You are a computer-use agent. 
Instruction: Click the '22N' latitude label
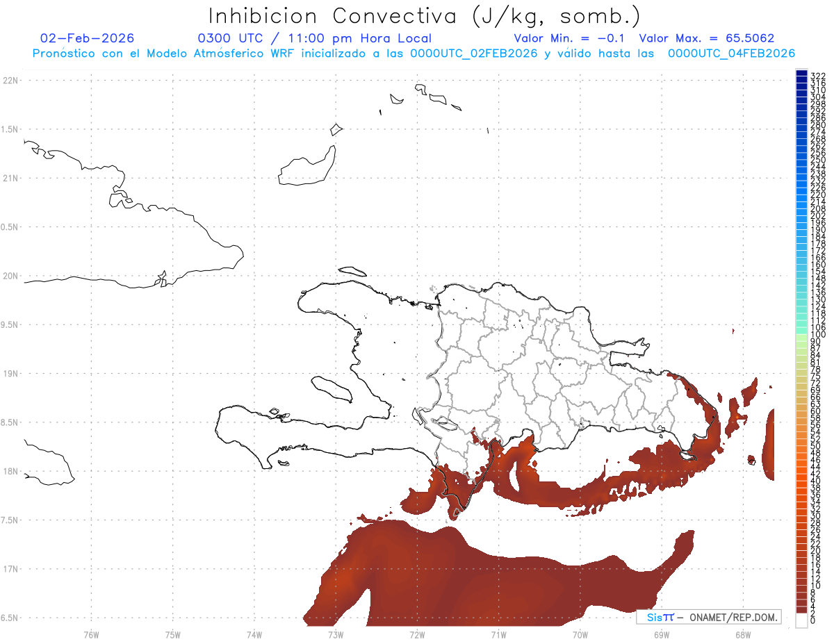10,81
